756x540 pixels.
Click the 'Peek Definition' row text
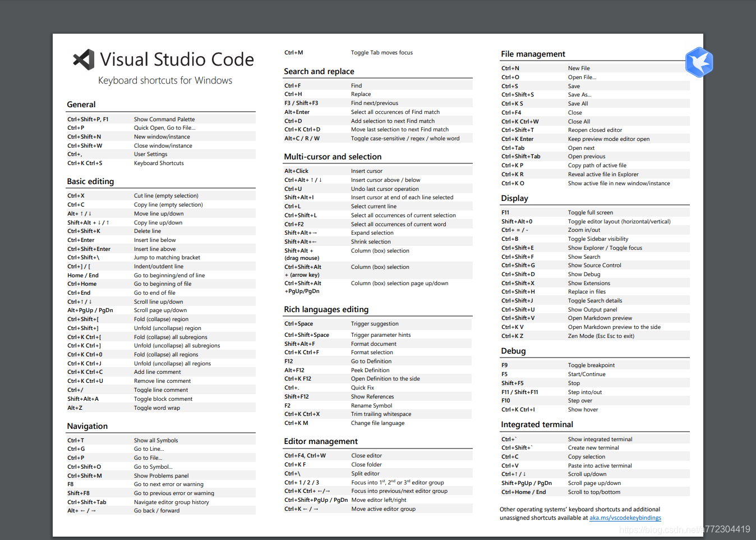point(370,370)
